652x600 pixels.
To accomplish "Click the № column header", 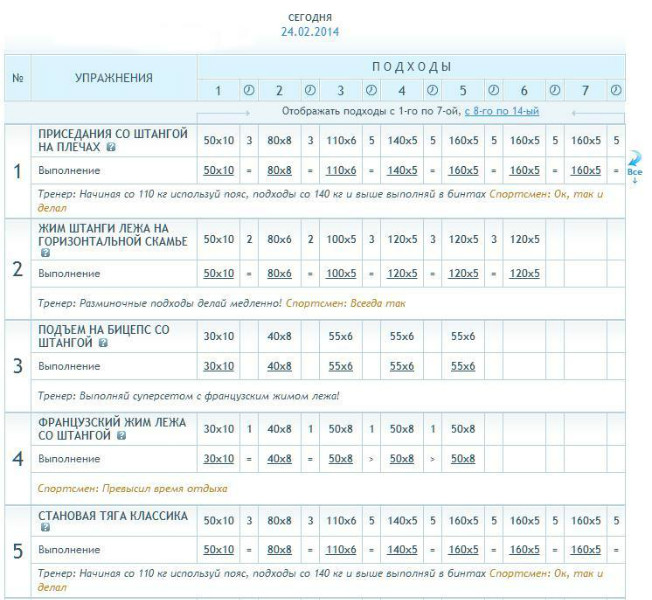I will click(x=17, y=77).
